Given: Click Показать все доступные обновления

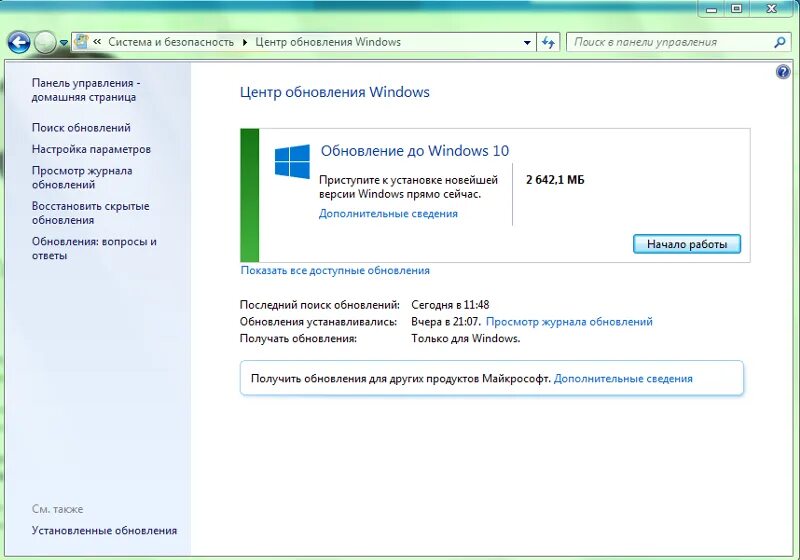Looking at the screenshot, I should [335, 270].
